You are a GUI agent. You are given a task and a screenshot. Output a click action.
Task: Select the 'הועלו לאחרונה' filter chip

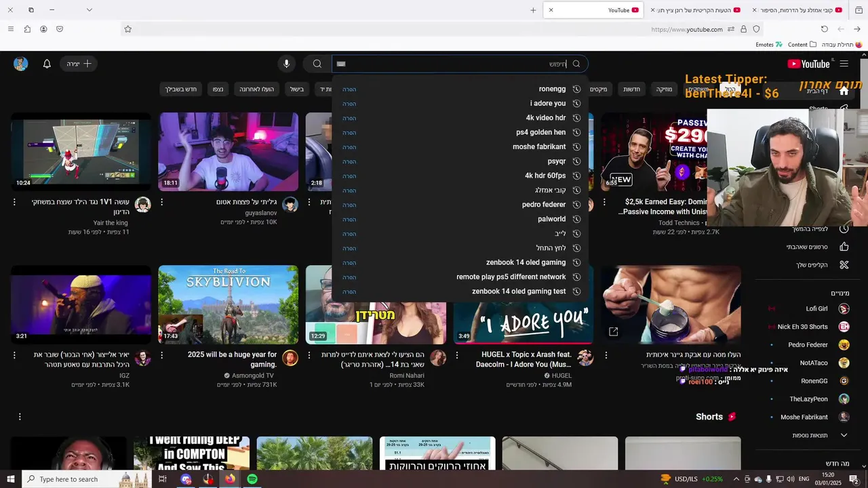[x=256, y=89]
